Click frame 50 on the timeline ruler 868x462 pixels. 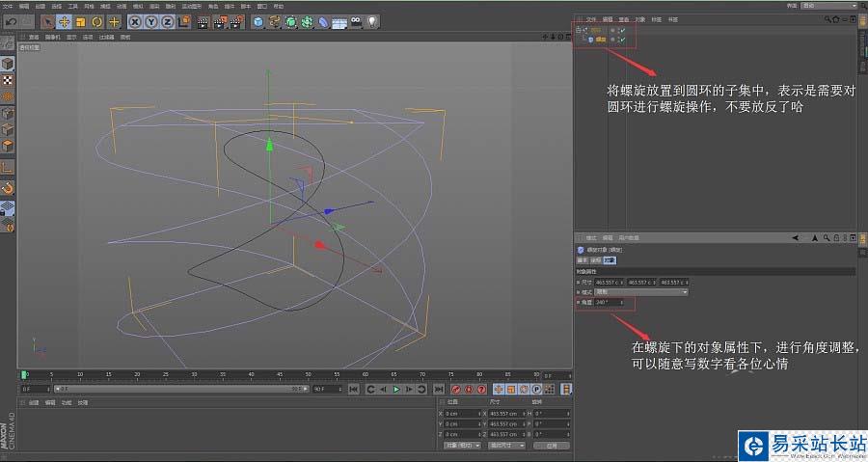click(309, 375)
